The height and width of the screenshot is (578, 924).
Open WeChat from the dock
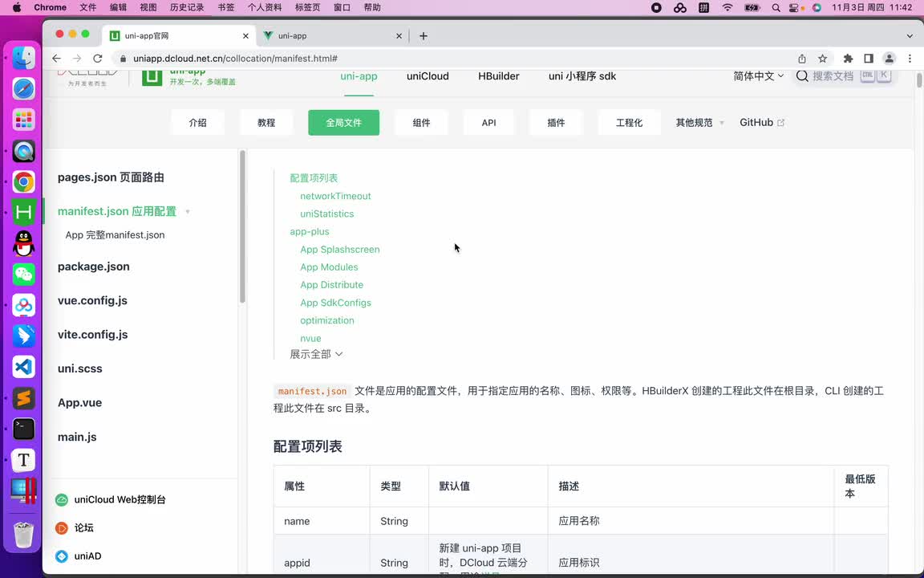[23, 275]
